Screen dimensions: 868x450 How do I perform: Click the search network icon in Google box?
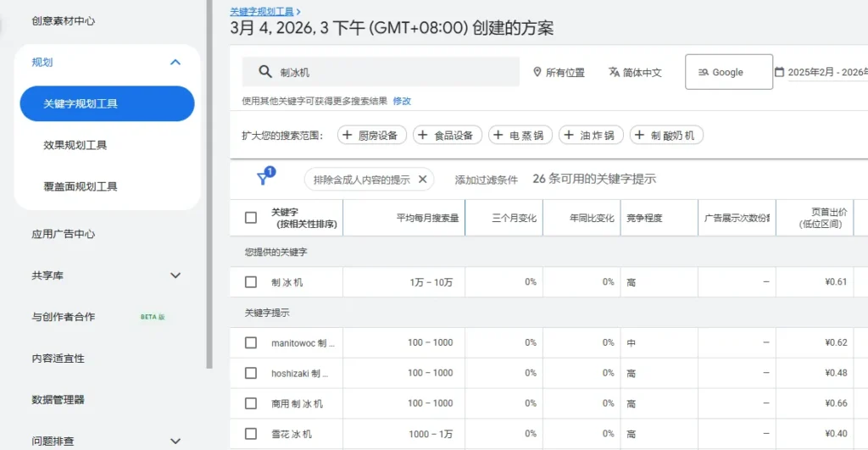(x=703, y=72)
